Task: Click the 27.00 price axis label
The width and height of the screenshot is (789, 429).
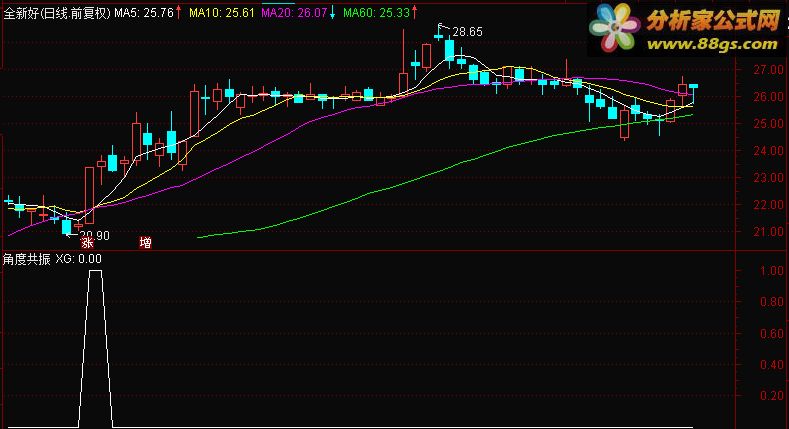Action: 768,70
